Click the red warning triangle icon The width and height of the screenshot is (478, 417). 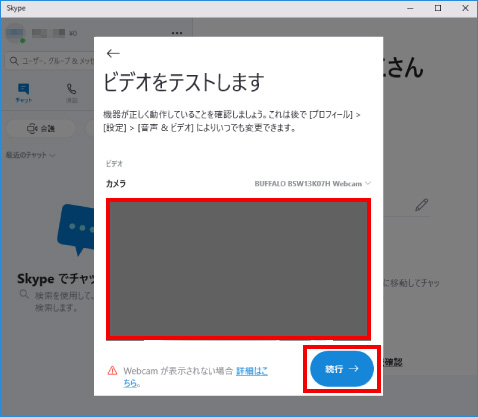point(112,371)
